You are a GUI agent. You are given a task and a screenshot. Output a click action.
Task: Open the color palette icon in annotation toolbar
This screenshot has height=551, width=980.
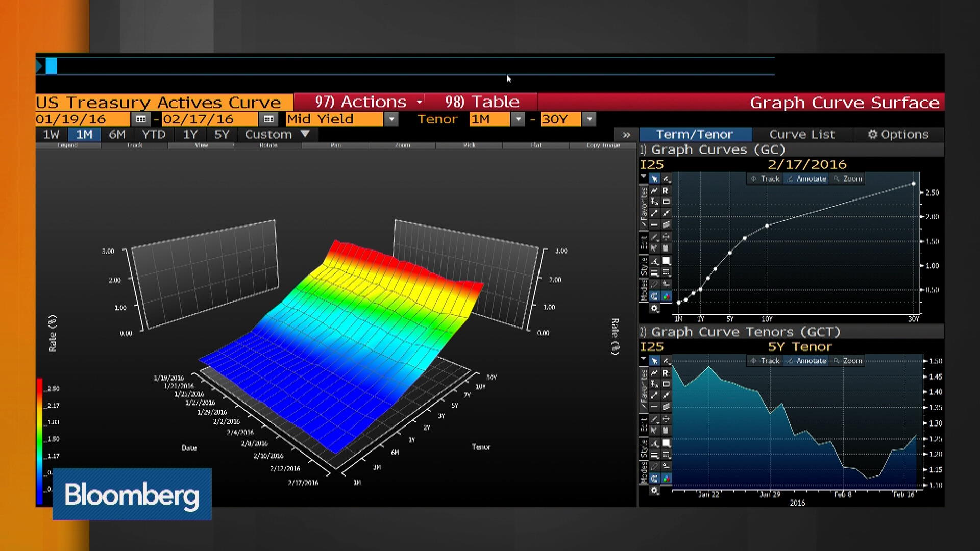point(666,296)
